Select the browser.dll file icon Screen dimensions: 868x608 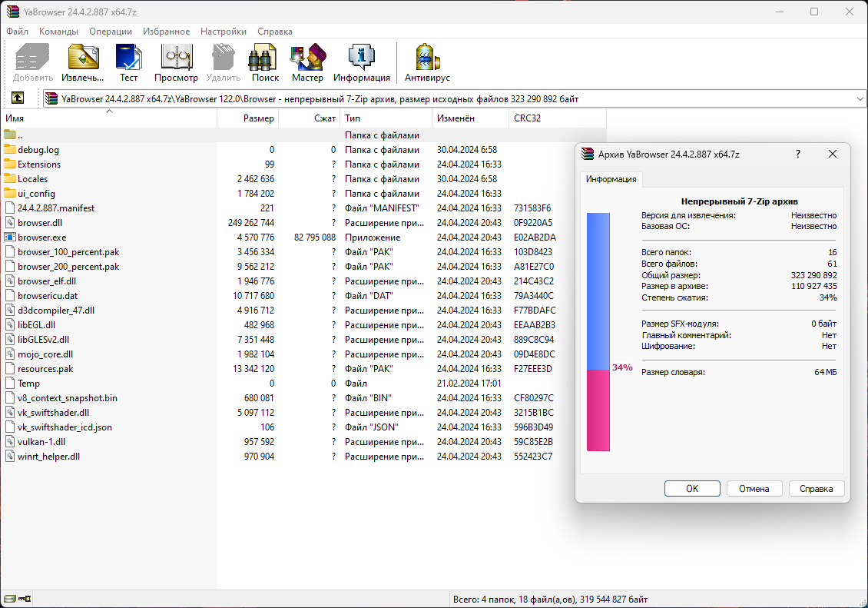coord(9,223)
